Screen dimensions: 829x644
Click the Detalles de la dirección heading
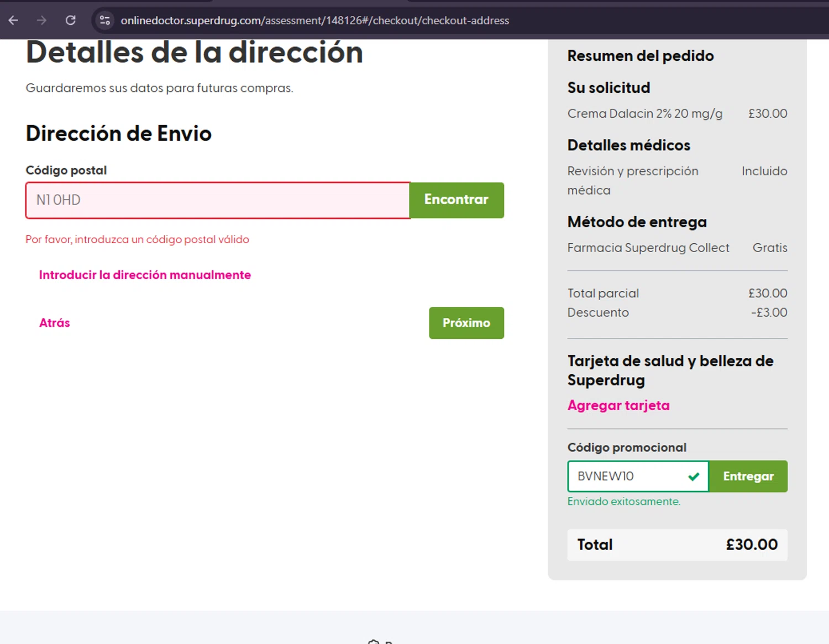pyautogui.click(x=195, y=53)
